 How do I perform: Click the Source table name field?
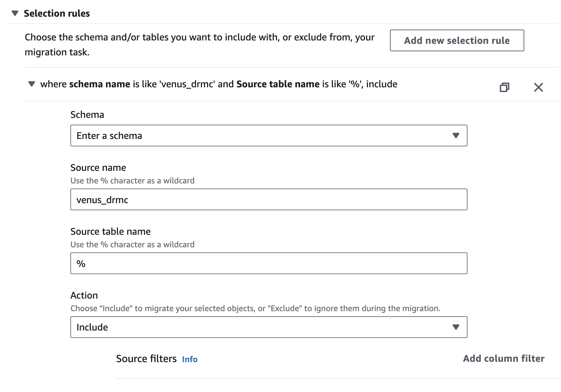269,263
